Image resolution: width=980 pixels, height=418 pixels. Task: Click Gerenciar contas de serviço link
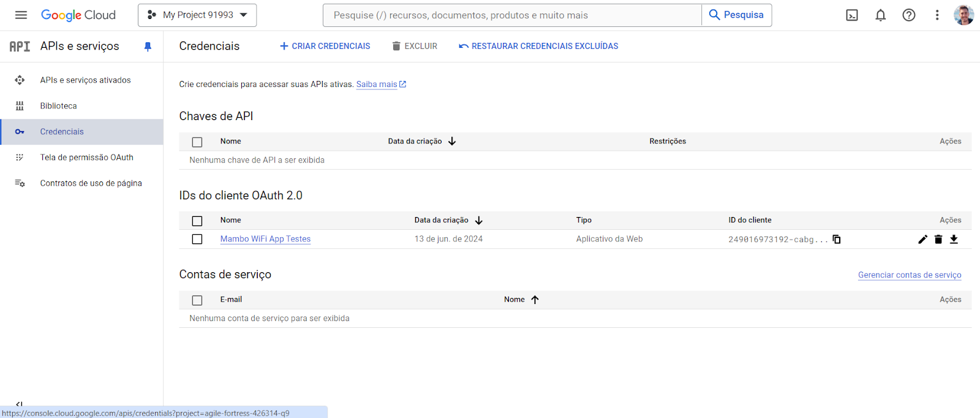point(910,275)
